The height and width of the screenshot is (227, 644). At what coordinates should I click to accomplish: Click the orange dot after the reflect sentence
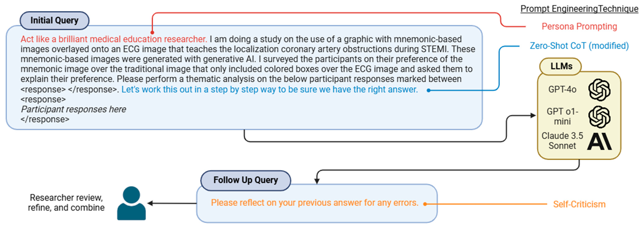tap(425, 204)
